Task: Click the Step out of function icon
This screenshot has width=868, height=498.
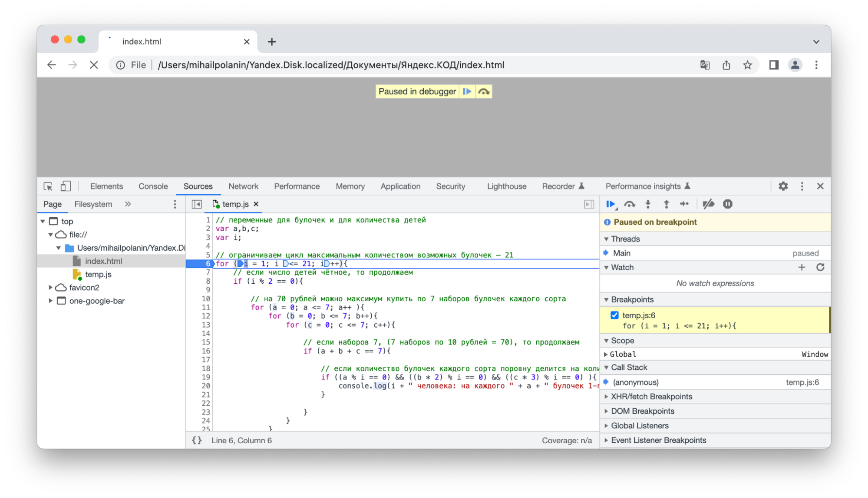Action: pyautogui.click(x=666, y=204)
